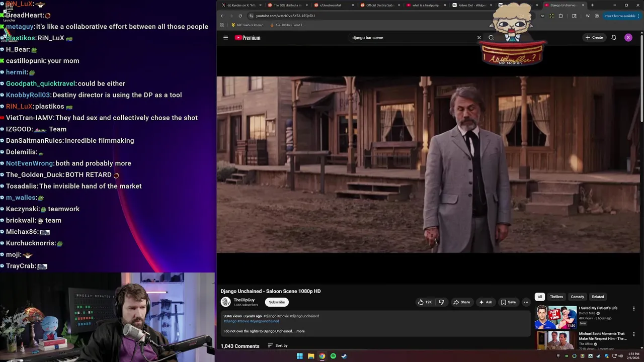Open ARC Raiders Event T... bookmark

pyautogui.click(x=287, y=25)
